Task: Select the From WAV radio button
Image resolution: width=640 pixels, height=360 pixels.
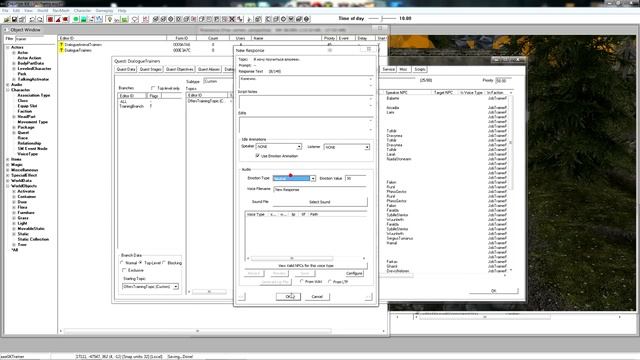Action: (302, 282)
